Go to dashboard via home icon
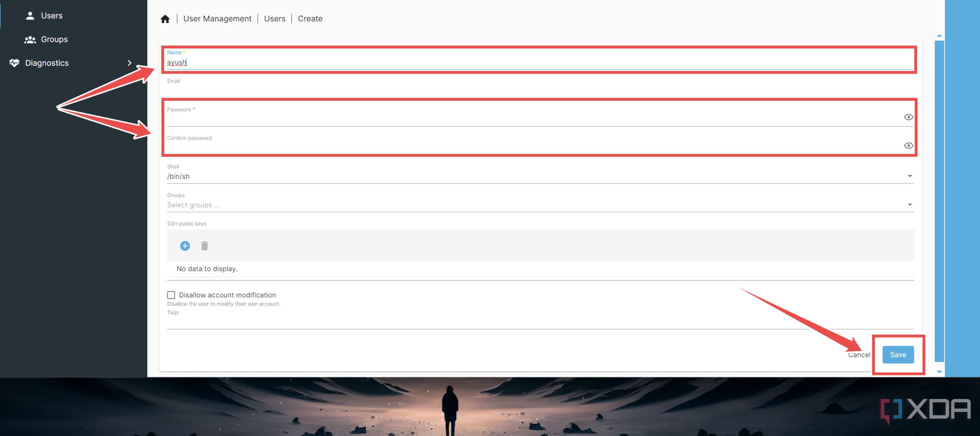 point(165,19)
